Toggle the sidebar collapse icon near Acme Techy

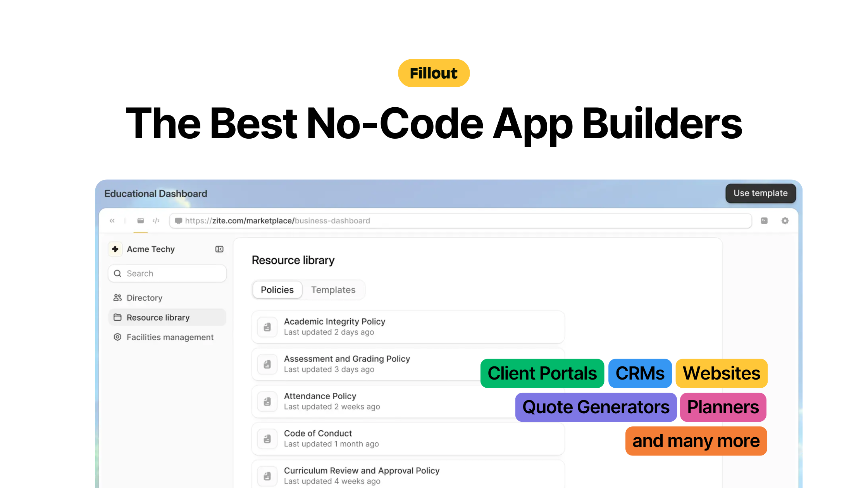pos(219,249)
